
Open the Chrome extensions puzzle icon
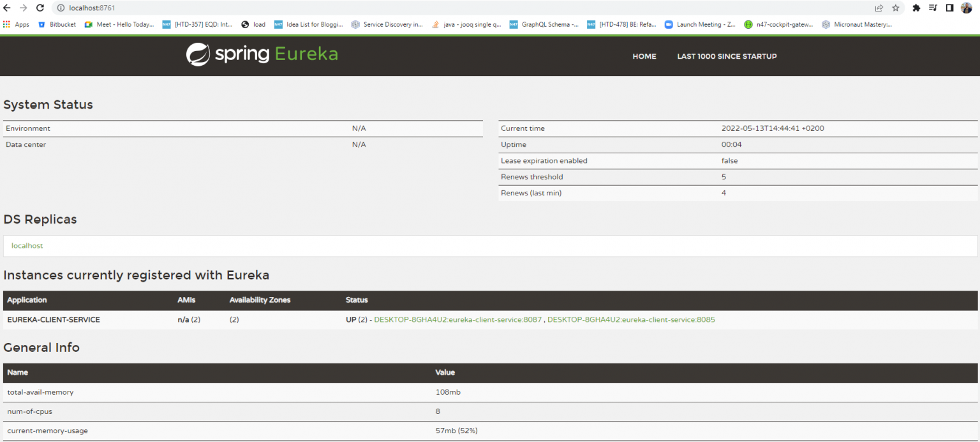916,8
